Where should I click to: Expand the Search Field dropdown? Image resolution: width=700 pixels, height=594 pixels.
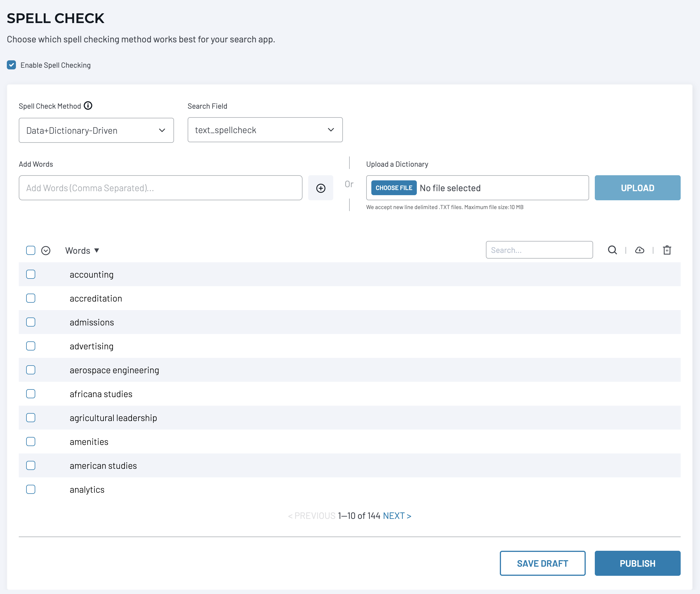click(265, 130)
